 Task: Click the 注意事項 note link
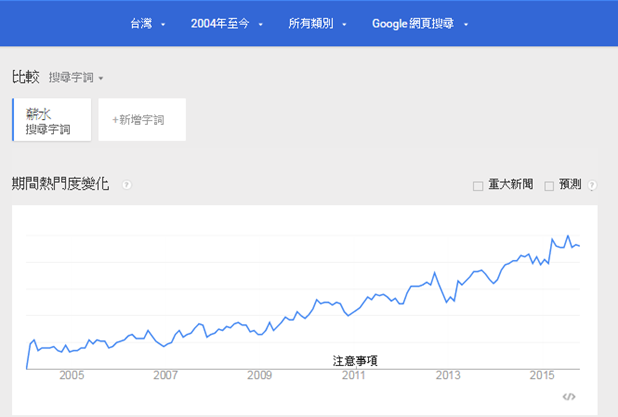(x=355, y=360)
